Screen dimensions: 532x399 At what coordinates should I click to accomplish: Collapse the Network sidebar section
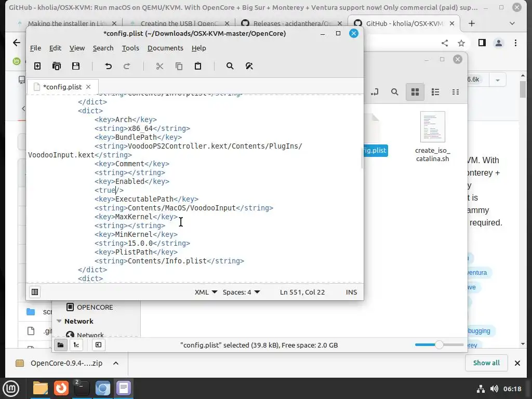(x=59, y=321)
